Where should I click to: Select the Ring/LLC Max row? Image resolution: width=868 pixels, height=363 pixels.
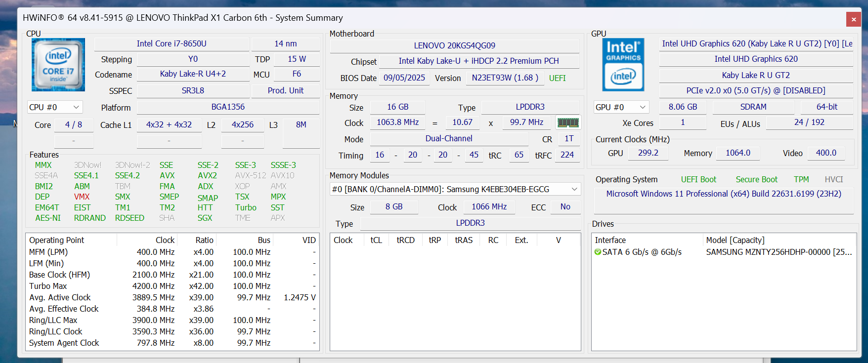point(172,320)
